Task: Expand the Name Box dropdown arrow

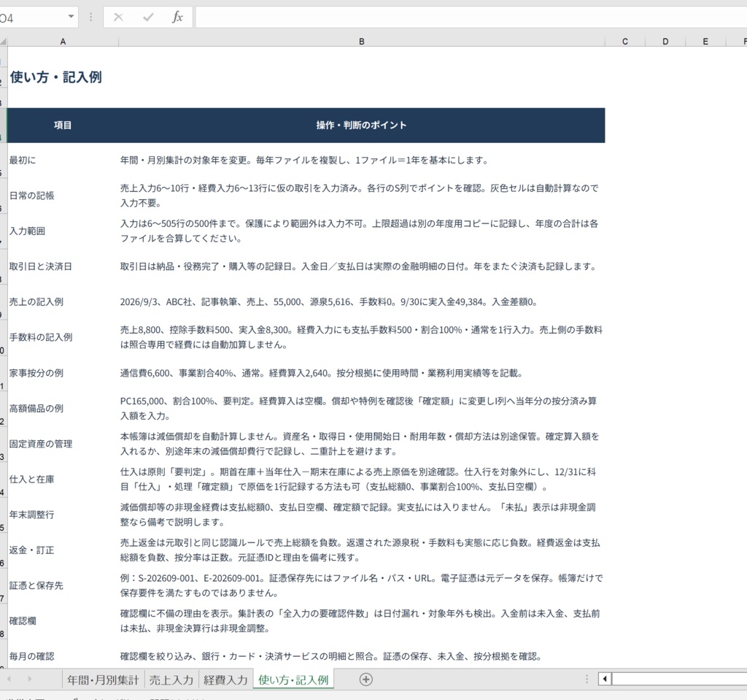Action: [x=71, y=17]
